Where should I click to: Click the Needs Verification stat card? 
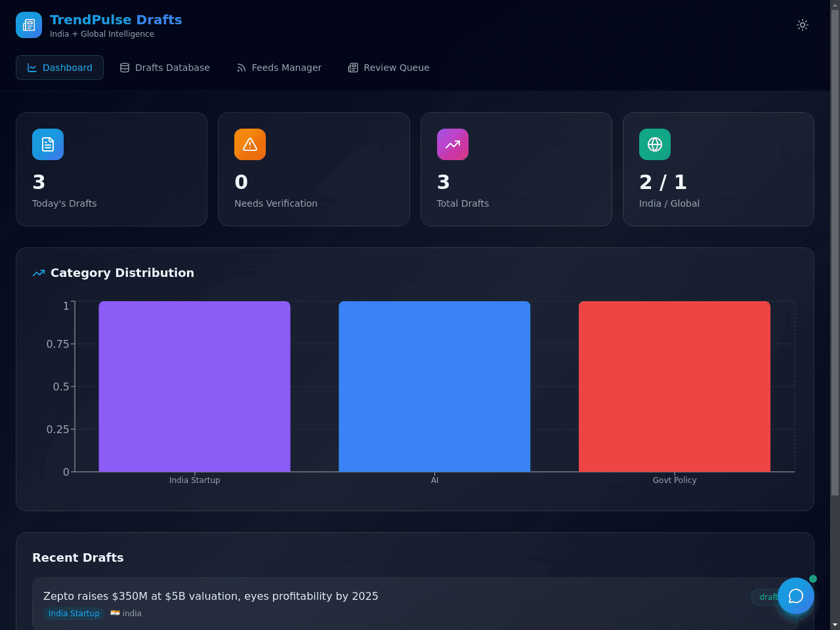(x=314, y=169)
